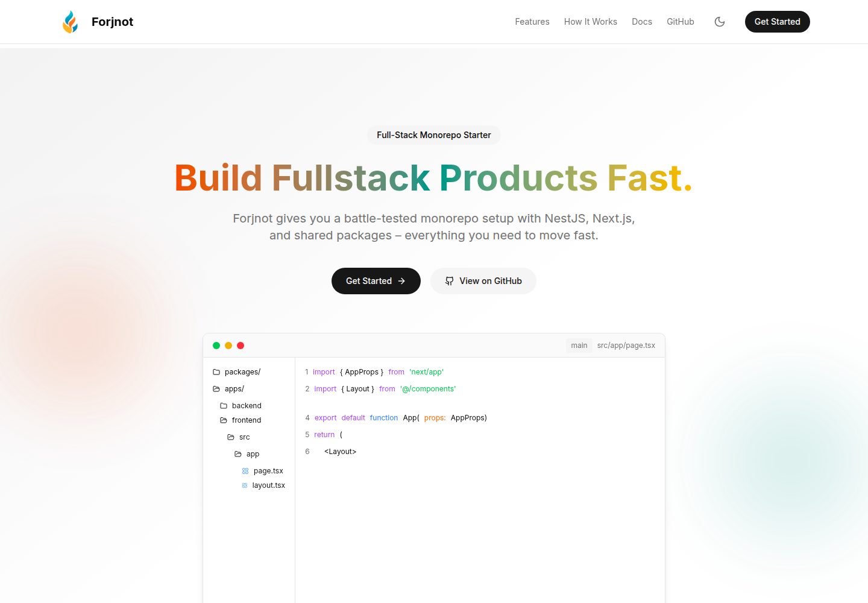This screenshot has width=868, height=603.
Task: Collapse the frontend folder row
Action: (253, 420)
